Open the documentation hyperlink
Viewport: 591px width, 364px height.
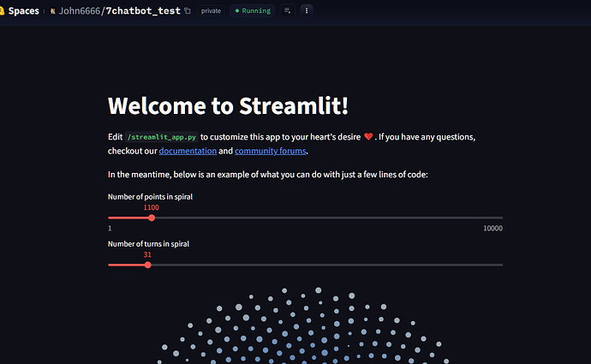click(x=188, y=151)
